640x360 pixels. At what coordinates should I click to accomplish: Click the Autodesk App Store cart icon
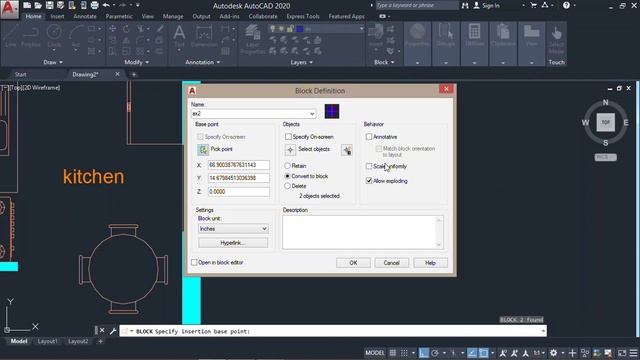tap(533, 5)
